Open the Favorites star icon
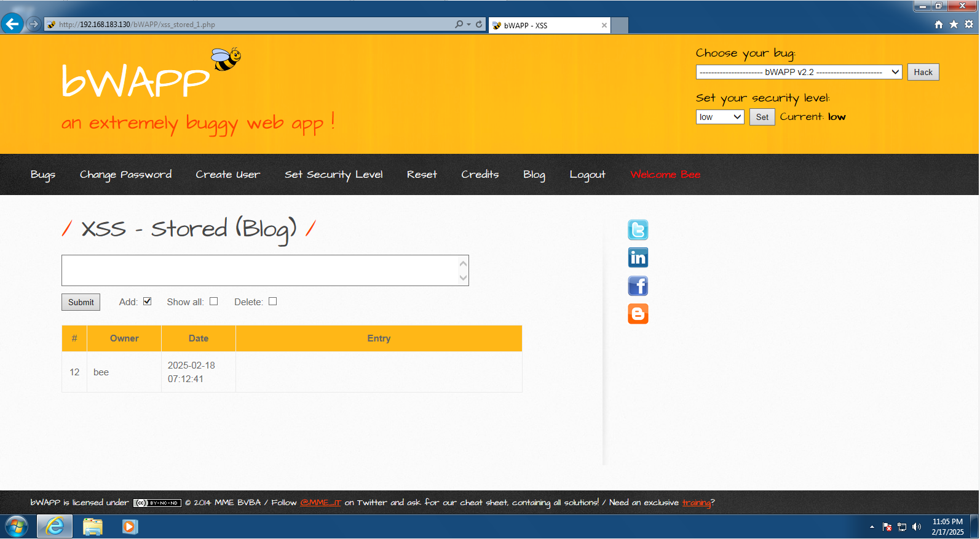Screen dimensions: 980x539 [x=954, y=24]
